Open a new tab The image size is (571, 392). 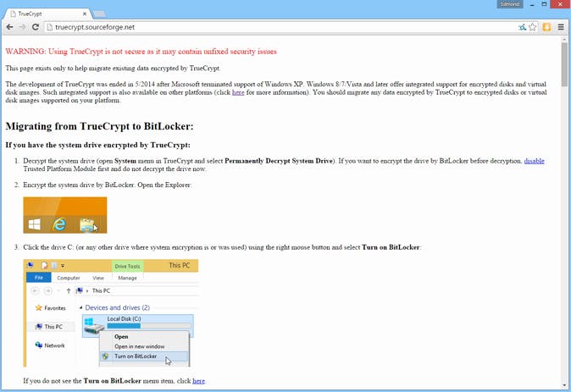pos(99,14)
